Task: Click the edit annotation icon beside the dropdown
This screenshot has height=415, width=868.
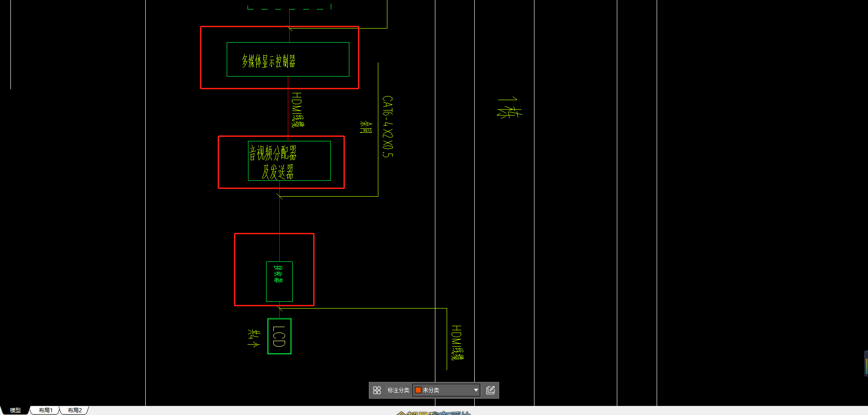Action: pyautogui.click(x=491, y=390)
